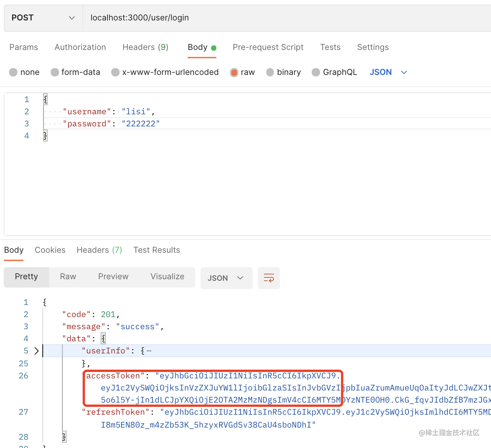Screen dimensions: 491x448
Task: Open response format JSON dropdown
Action: (226, 278)
